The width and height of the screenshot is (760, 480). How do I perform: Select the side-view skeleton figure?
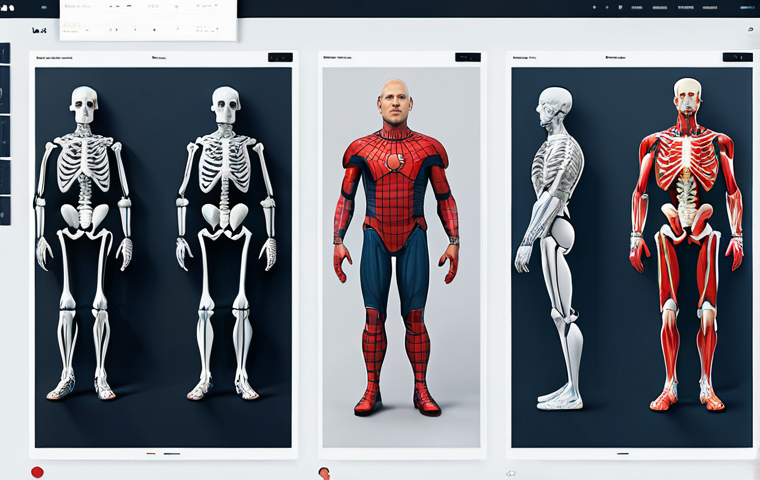pos(554,245)
